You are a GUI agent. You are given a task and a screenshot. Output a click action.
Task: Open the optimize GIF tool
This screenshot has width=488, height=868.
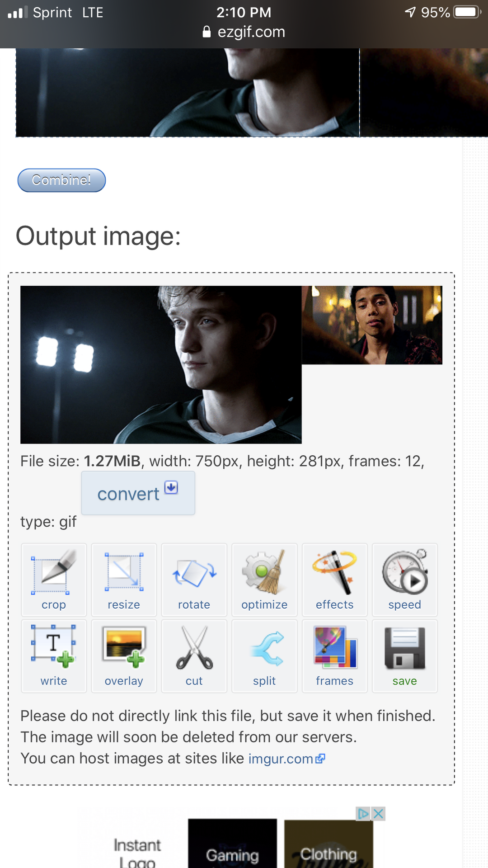(x=264, y=580)
